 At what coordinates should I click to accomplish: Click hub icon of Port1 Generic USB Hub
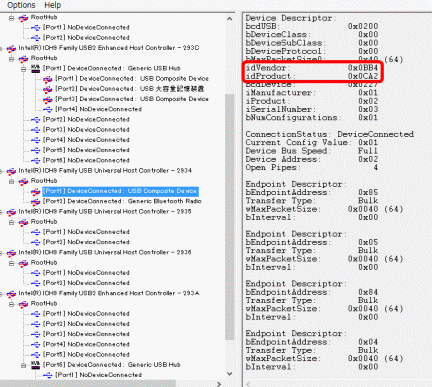point(35,69)
